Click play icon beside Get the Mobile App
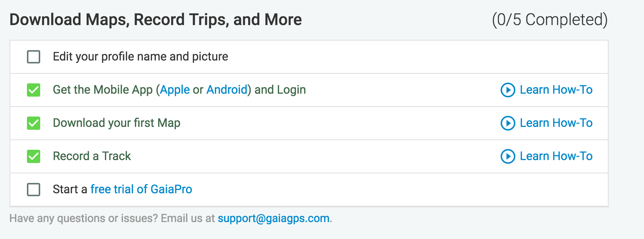Image resolution: width=644 pixels, height=239 pixels. 508,90
